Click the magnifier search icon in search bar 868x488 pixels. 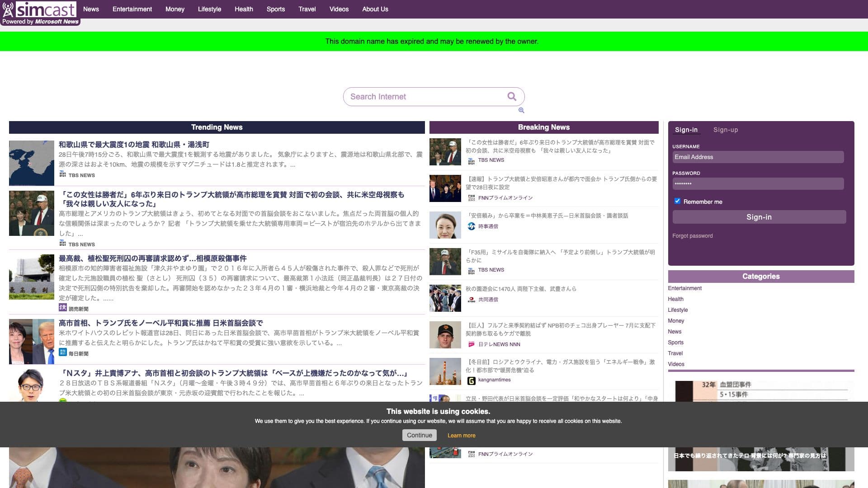coord(511,96)
